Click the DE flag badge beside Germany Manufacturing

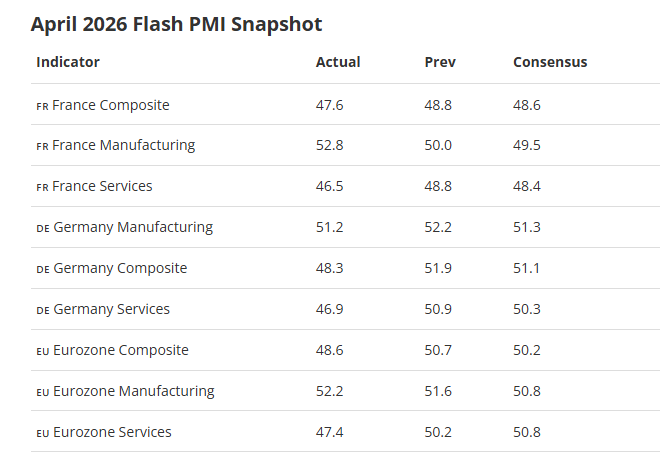coord(43,229)
